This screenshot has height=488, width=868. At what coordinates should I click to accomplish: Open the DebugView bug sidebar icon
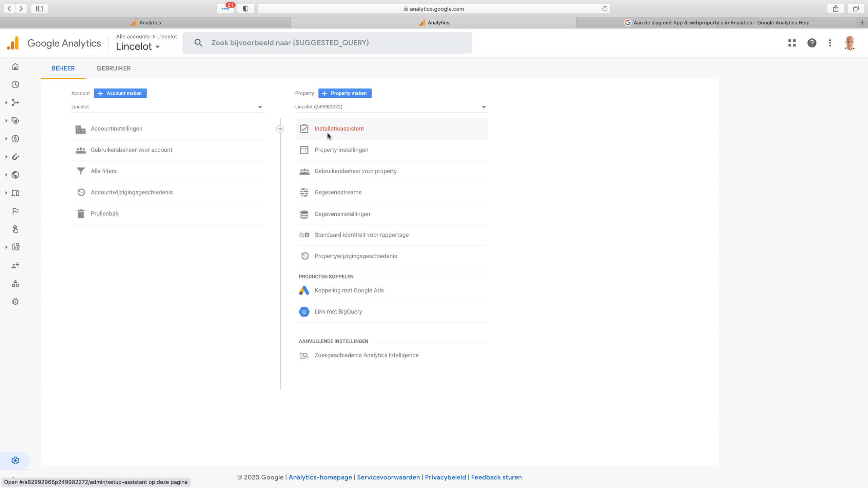[x=15, y=302]
